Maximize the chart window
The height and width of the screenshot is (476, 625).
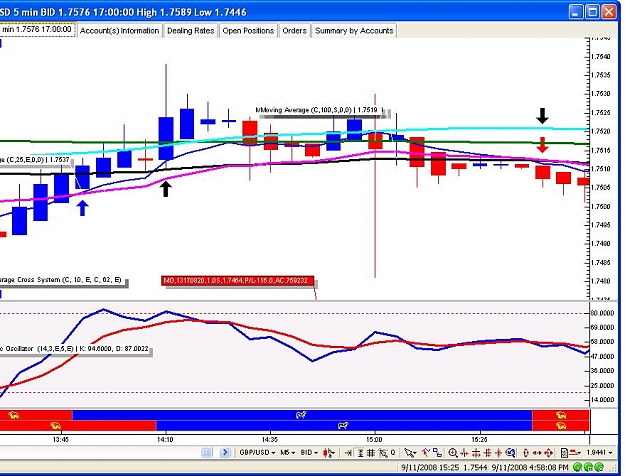coord(593,12)
